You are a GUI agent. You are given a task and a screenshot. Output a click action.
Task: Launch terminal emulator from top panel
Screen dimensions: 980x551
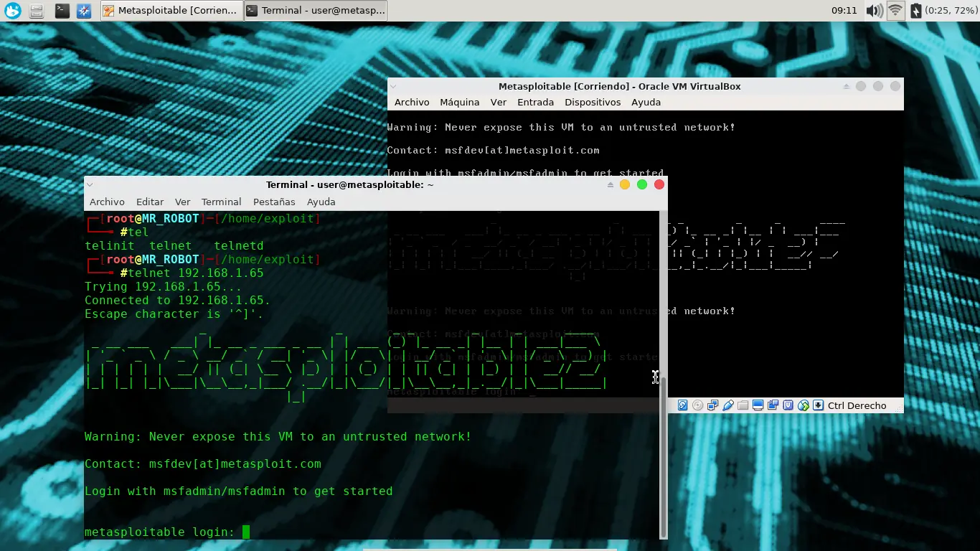click(x=62, y=11)
